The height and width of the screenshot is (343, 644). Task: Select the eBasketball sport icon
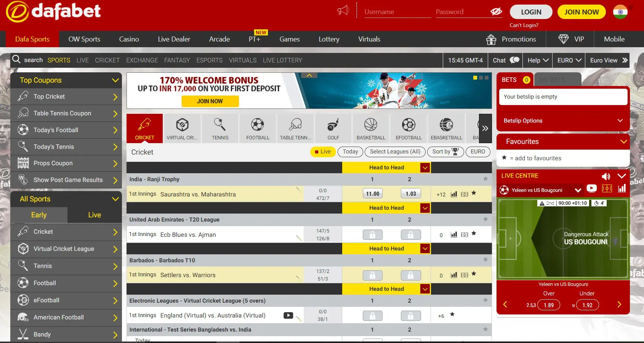[446, 128]
